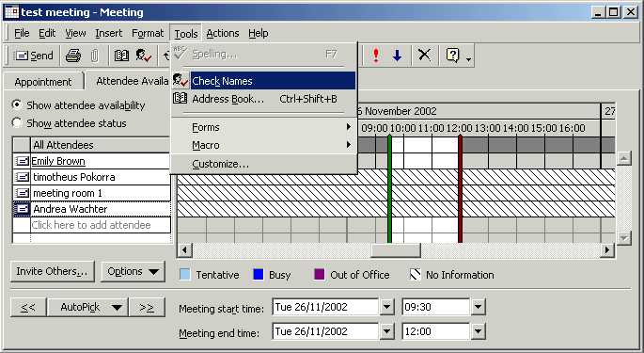Click the Out of Office purple swatch
This screenshot has width=644, height=353.
tap(319, 275)
